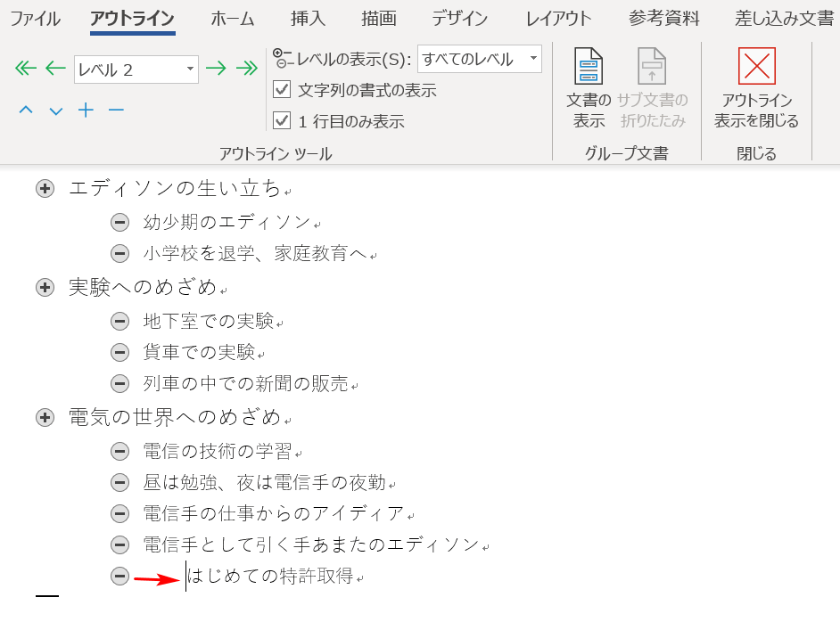The image size is (840, 622).
Task: Click 文書の表示 document icon
Action: [x=589, y=66]
